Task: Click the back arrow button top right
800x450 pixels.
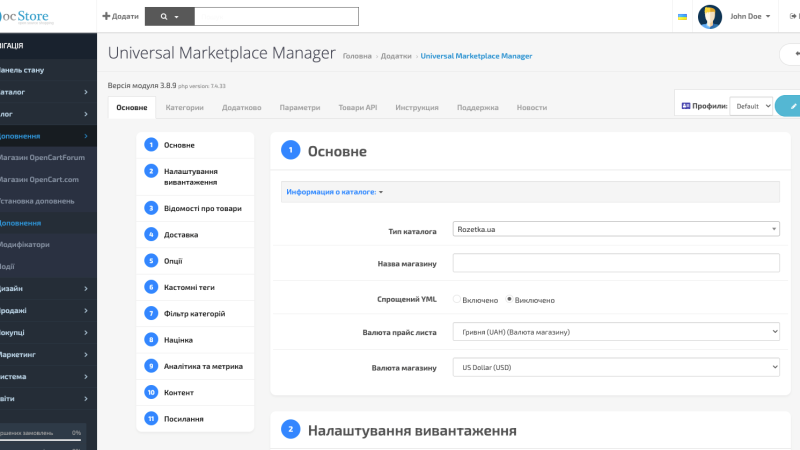Action: point(791,54)
